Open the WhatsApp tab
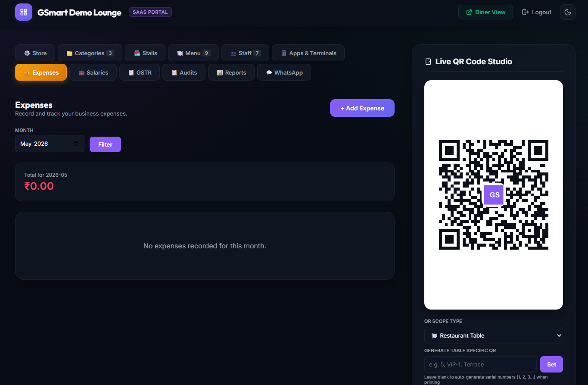 coord(284,72)
